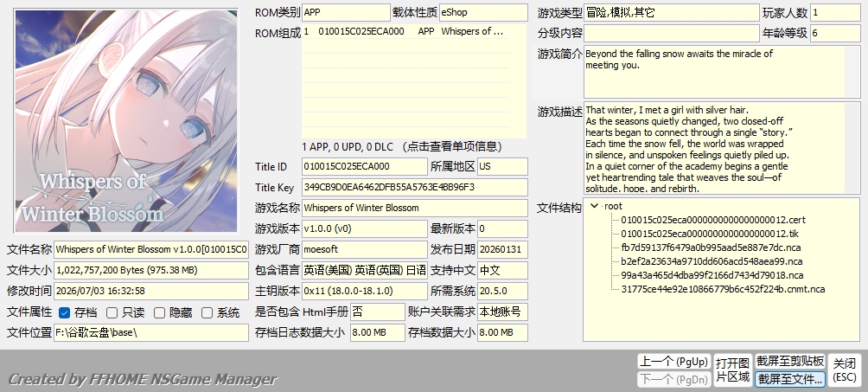Image resolution: width=868 pixels, height=392 pixels.
Task: Copy screenshot via 截屏至剪贴板 button
Action: tap(790, 362)
